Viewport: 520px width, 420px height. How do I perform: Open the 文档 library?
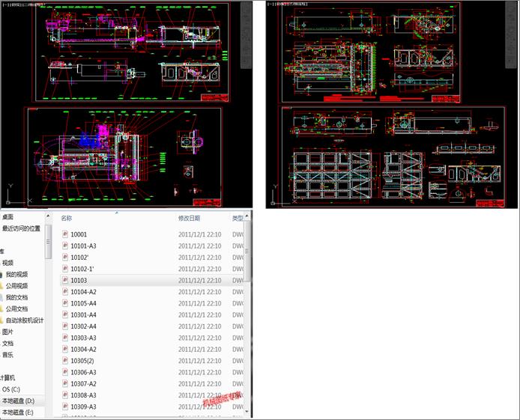[x=7, y=343]
